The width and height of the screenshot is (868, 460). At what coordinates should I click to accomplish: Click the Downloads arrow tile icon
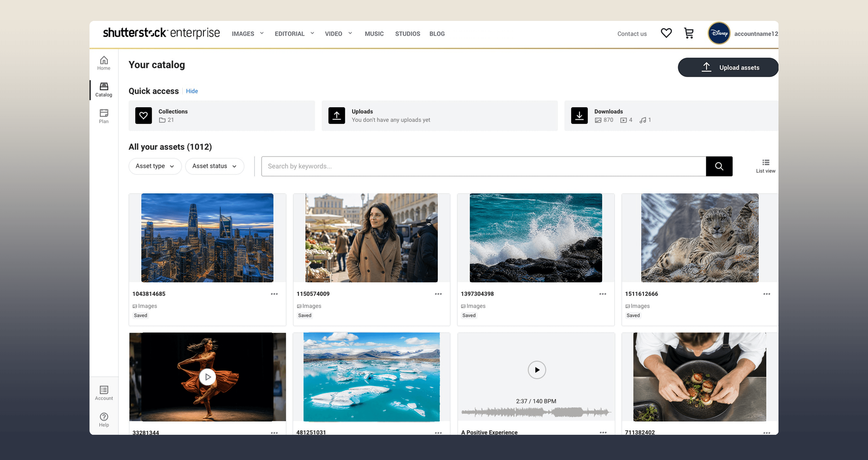pyautogui.click(x=579, y=116)
